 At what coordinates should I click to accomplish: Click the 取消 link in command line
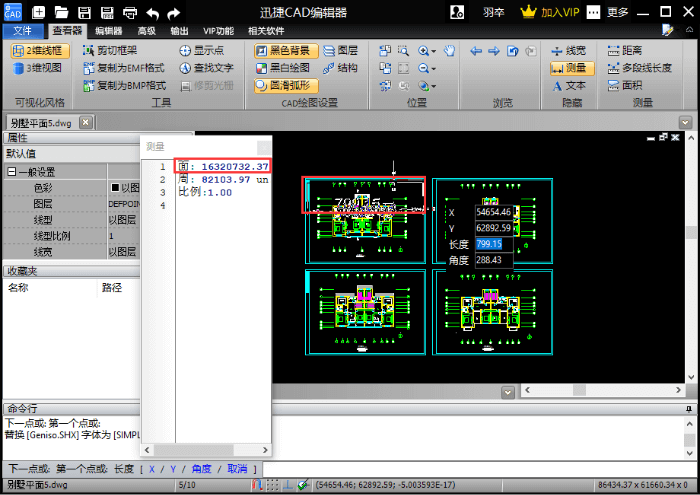coord(236,469)
